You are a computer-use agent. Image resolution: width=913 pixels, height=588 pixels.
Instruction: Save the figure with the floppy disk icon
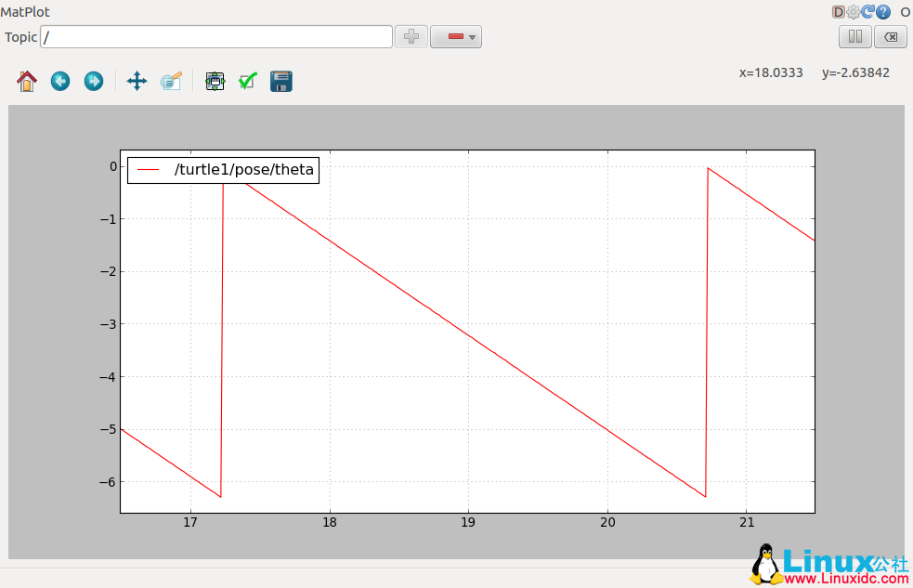pos(281,81)
